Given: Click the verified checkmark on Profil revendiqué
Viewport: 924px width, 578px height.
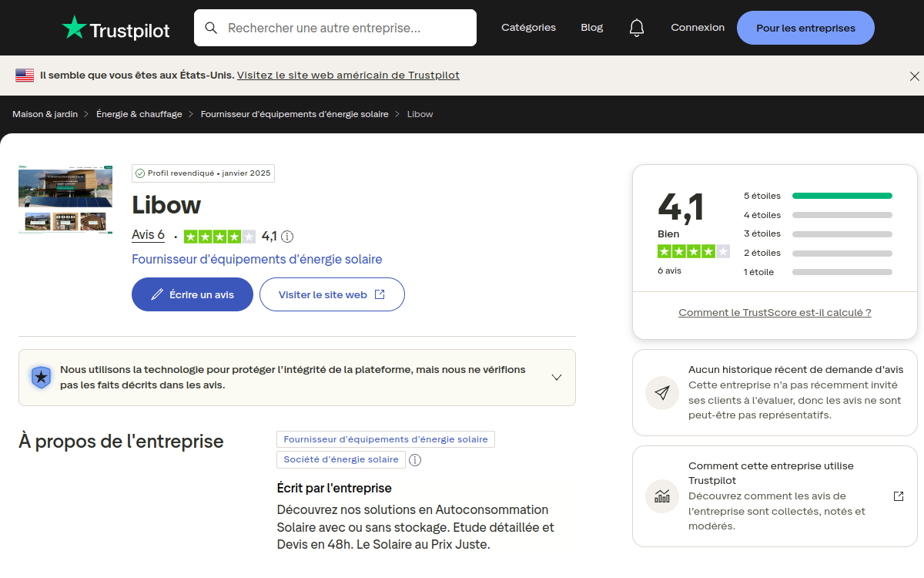Looking at the screenshot, I should [140, 173].
